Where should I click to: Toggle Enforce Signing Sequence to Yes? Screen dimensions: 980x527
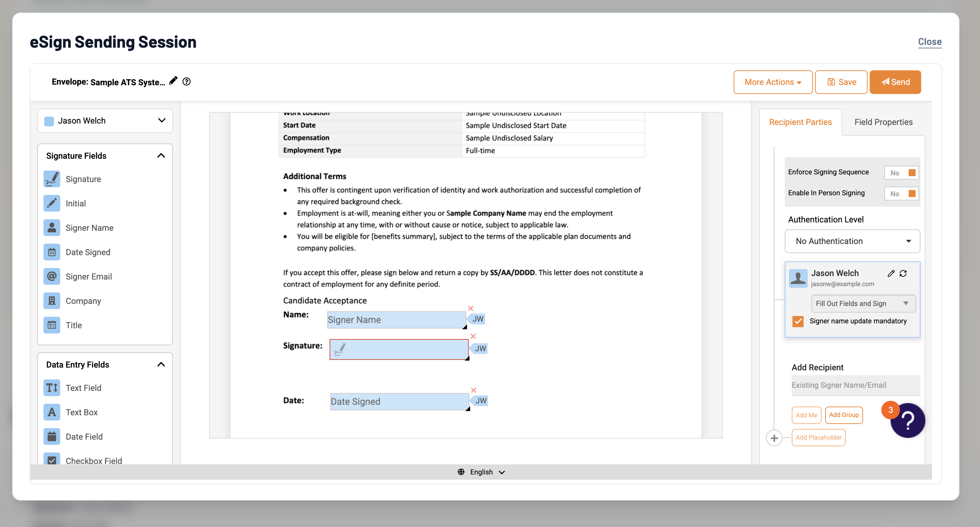pos(901,172)
